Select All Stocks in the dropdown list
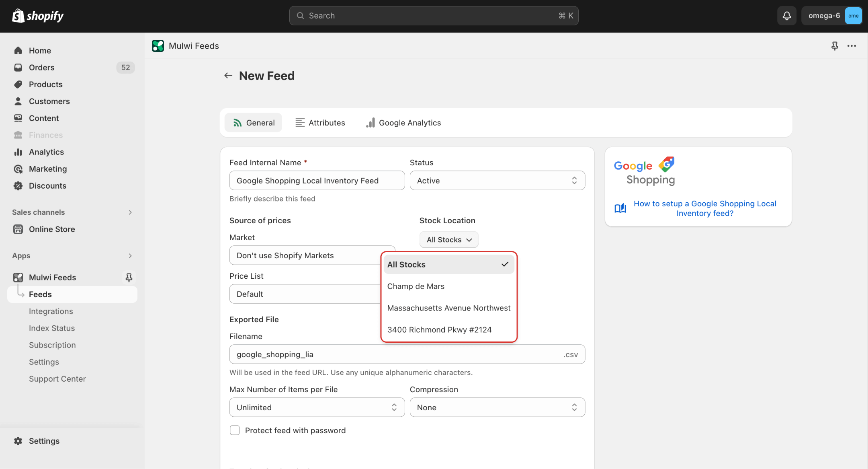The height and width of the screenshot is (469, 868). tap(448, 265)
